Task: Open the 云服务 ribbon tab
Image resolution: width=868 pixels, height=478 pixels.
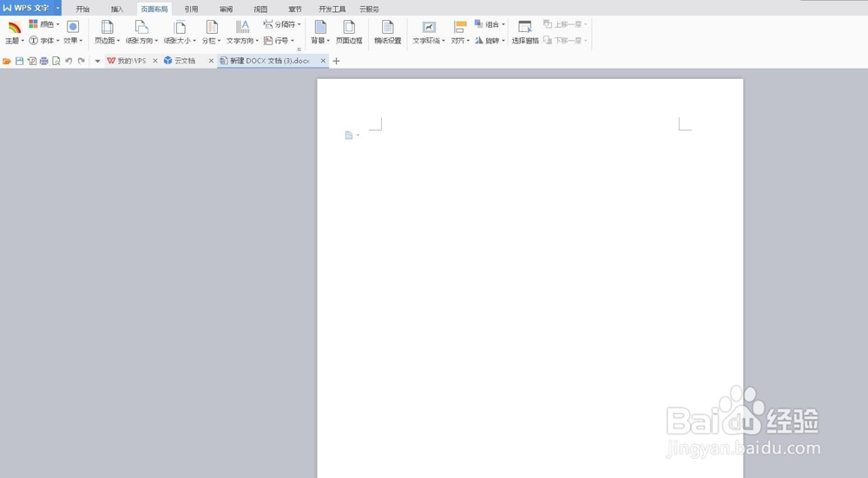Action: point(369,9)
